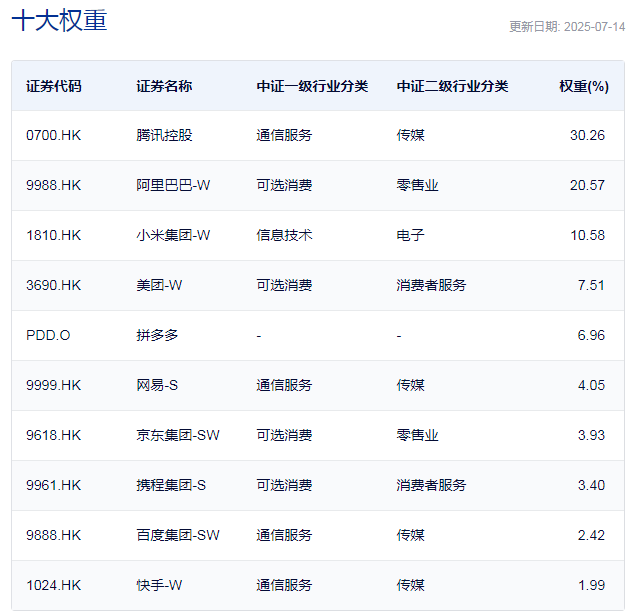This screenshot has width=629, height=616.
Task: Click the 更新日期 2025-07-14 text
Action: click(x=566, y=27)
